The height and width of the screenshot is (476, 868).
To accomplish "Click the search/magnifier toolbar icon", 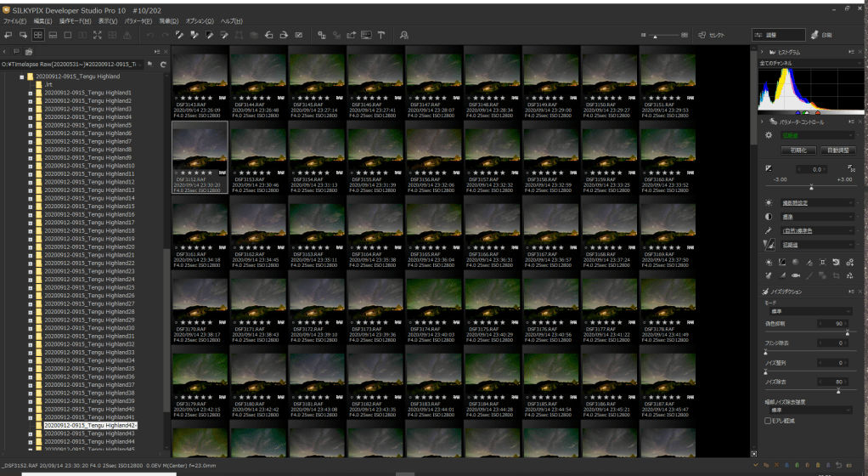I will [x=404, y=35].
